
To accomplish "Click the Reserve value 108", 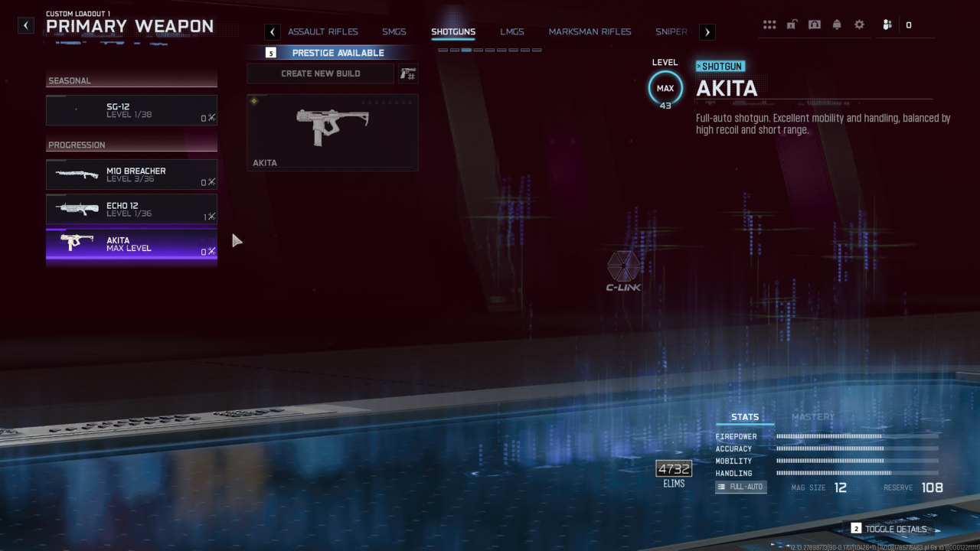I will point(932,487).
